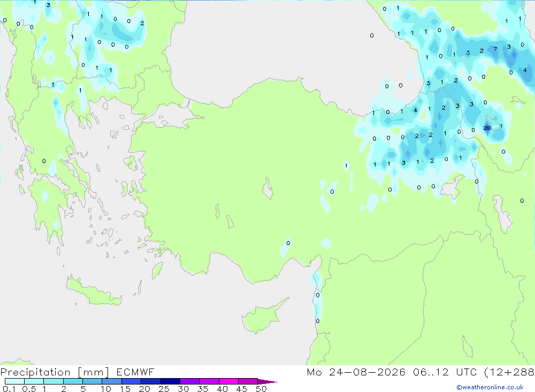Pick the 10–15 mm legend color swatch
This screenshot has width=535, height=392.
tap(112, 381)
